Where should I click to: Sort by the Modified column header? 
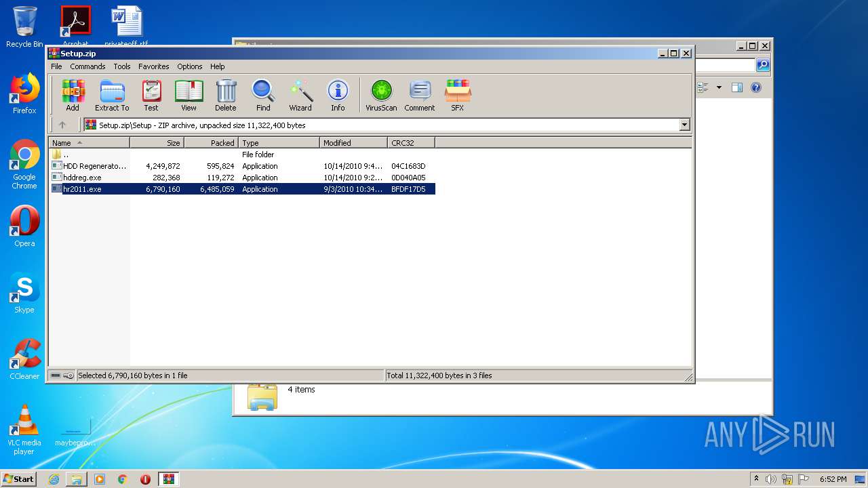tap(353, 143)
